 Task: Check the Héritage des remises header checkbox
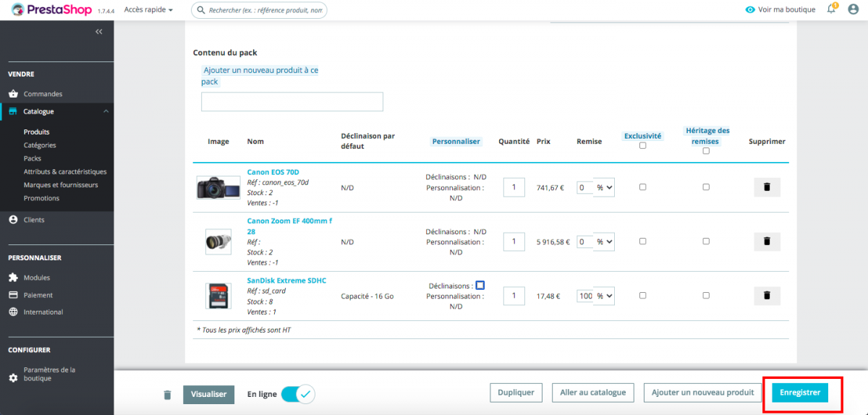[x=706, y=151]
